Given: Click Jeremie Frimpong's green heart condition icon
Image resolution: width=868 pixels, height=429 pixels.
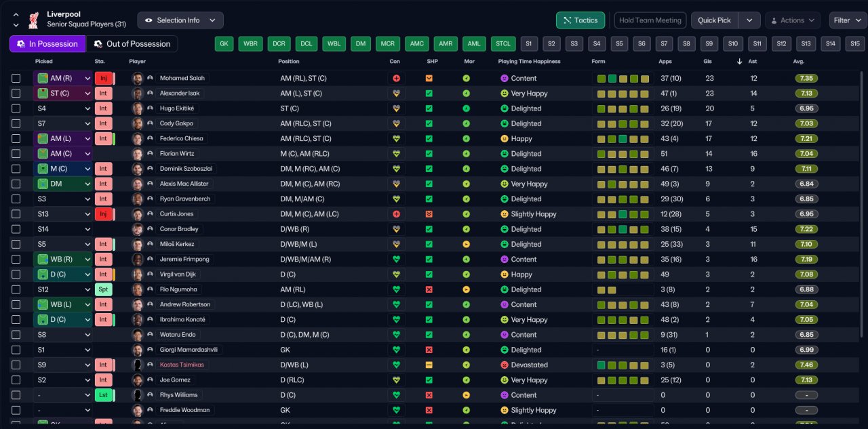Looking at the screenshot, I should 396,260.
